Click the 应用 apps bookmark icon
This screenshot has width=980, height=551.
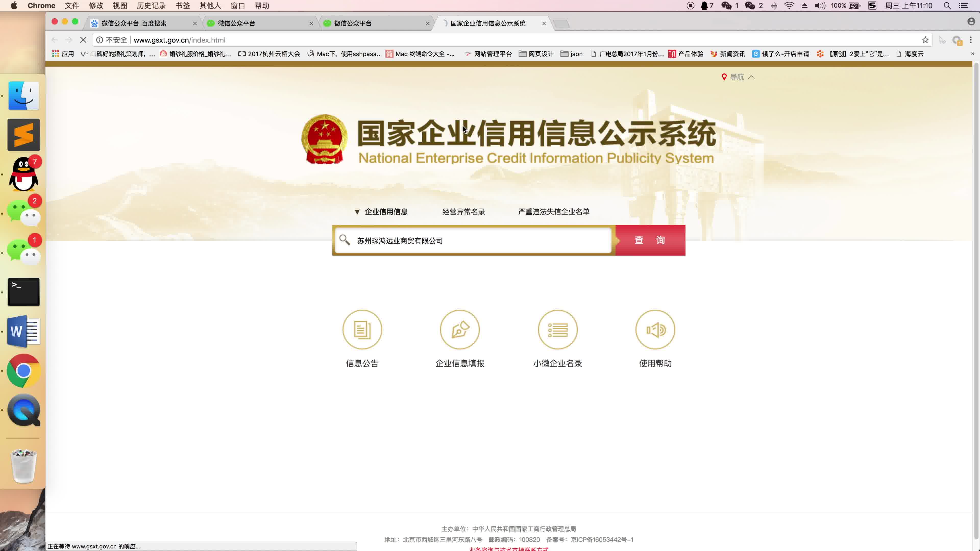pyautogui.click(x=56, y=54)
